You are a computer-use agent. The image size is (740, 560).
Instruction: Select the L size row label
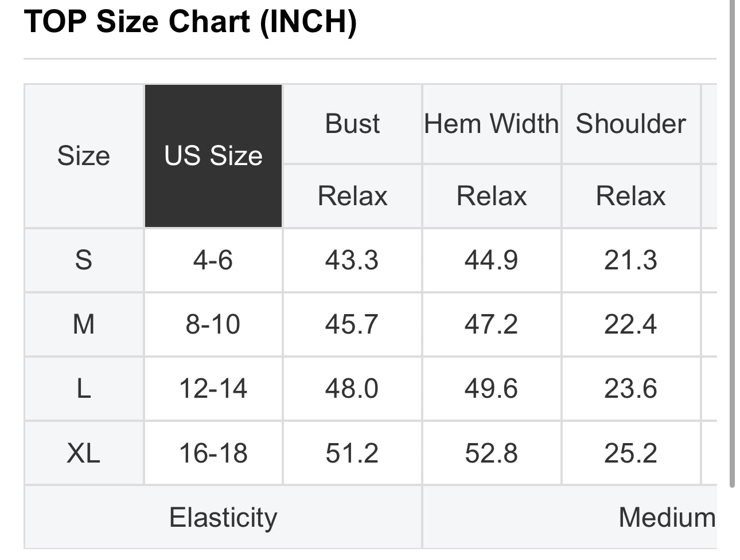(84, 389)
